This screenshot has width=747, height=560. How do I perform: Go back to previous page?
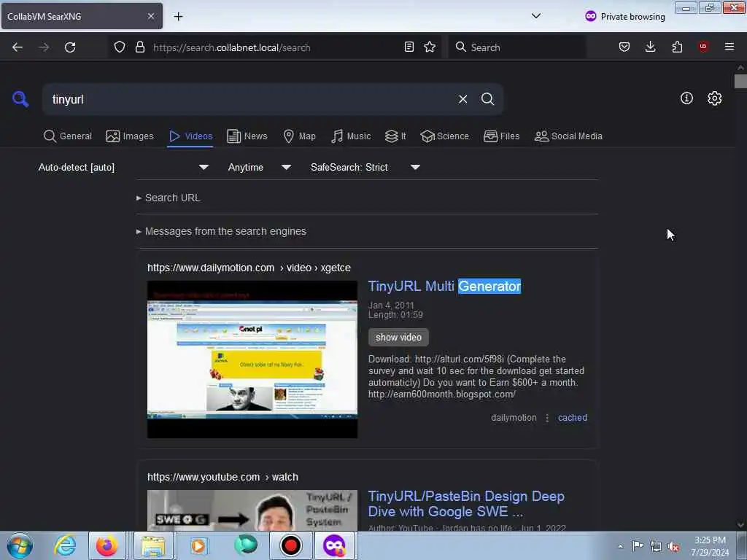coord(18,47)
